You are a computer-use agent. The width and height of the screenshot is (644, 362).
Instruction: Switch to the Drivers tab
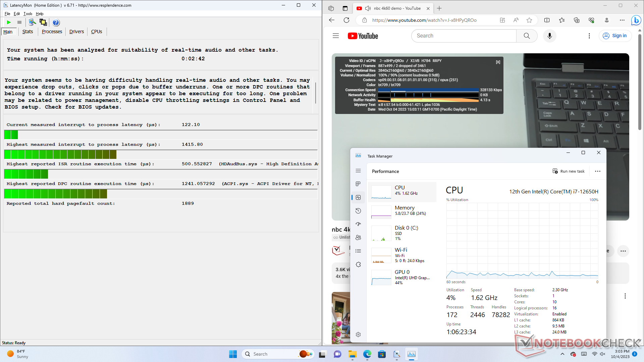click(76, 32)
